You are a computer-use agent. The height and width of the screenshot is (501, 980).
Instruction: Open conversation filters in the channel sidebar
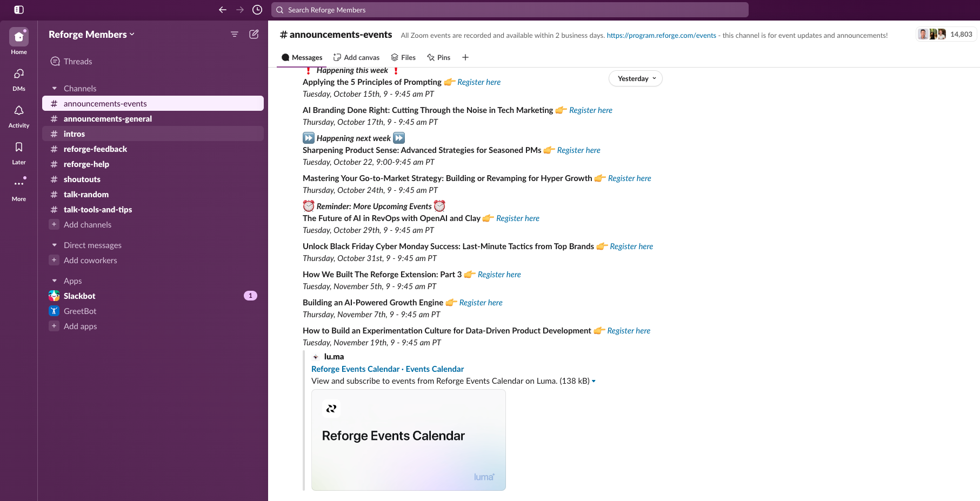234,34
